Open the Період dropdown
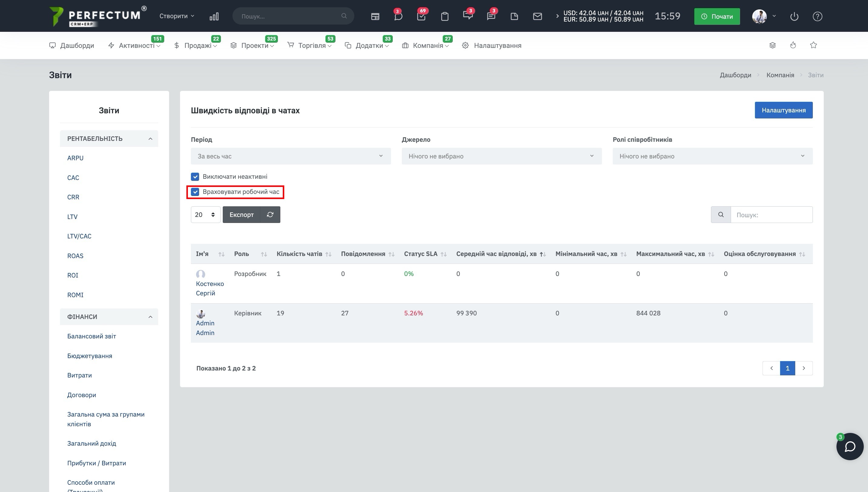The image size is (868, 492). [291, 156]
